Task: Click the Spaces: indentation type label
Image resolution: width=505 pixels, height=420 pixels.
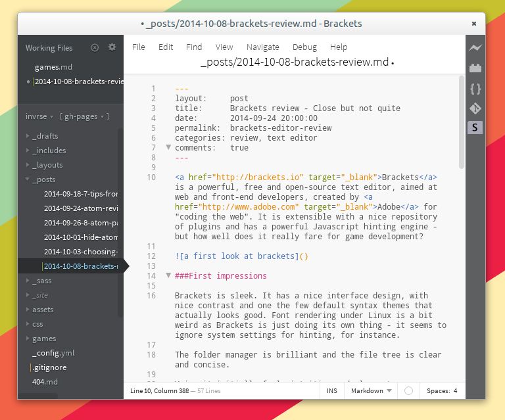Action: pyautogui.click(x=439, y=390)
